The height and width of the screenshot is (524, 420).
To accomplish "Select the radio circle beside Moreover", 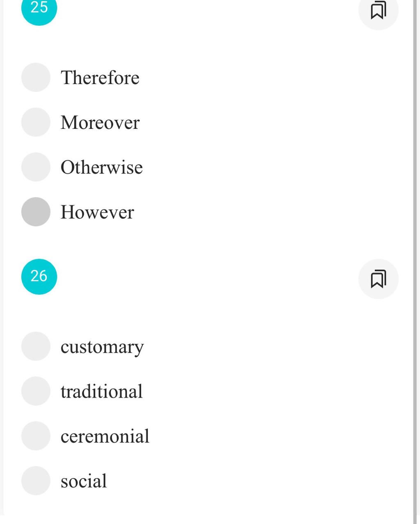I will [36, 122].
